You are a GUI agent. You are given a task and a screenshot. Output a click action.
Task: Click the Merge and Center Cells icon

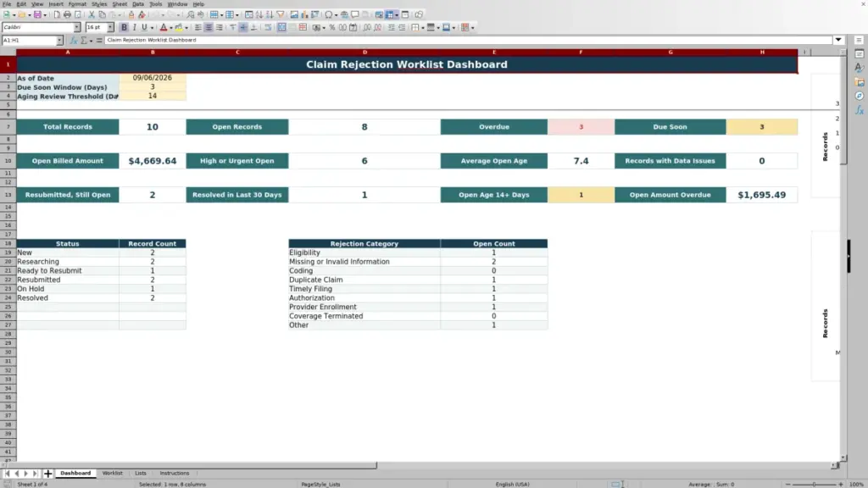281,28
